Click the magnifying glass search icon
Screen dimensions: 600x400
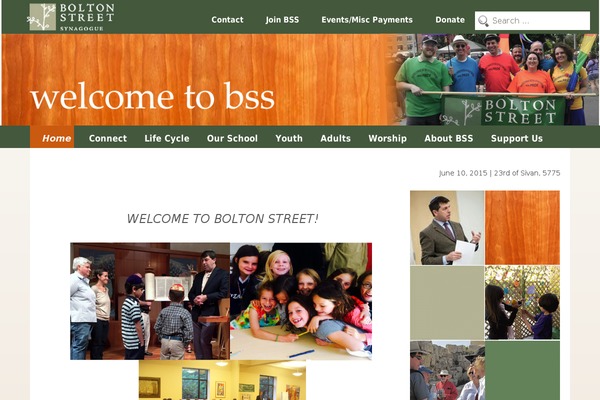point(483,21)
